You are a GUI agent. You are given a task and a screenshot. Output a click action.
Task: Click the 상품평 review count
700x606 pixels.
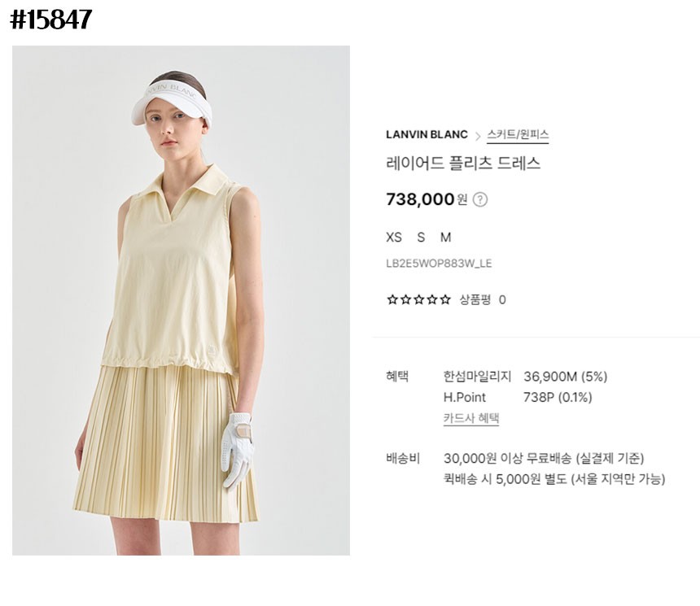coord(483,299)
